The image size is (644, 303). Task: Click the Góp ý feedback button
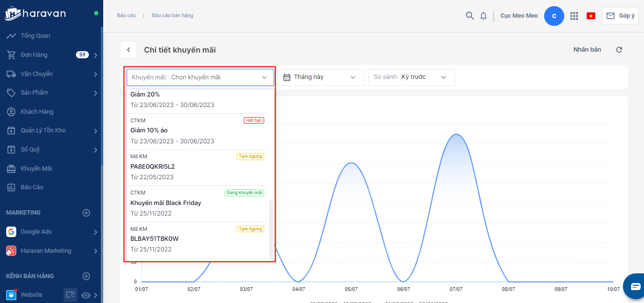(x=620, y=16)
